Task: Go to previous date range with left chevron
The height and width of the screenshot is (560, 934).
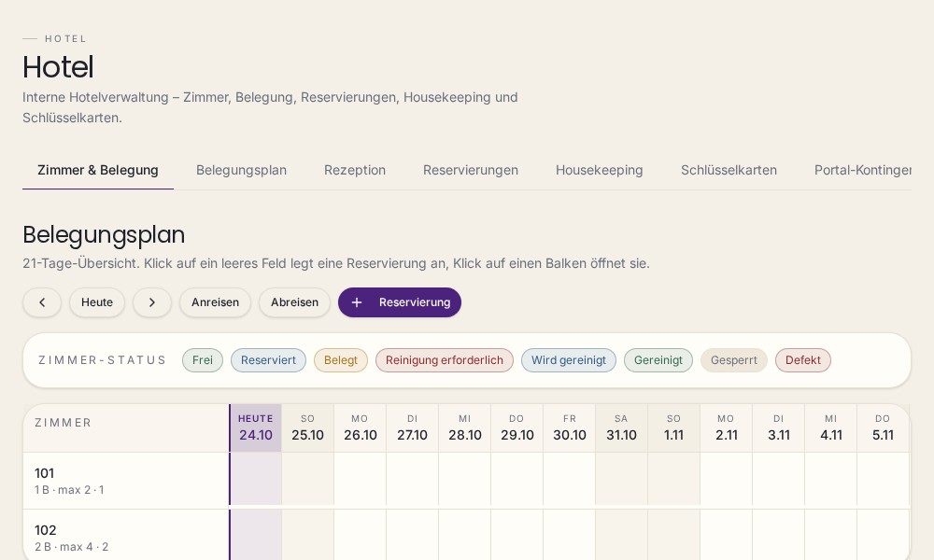Action: click(42, 302)
